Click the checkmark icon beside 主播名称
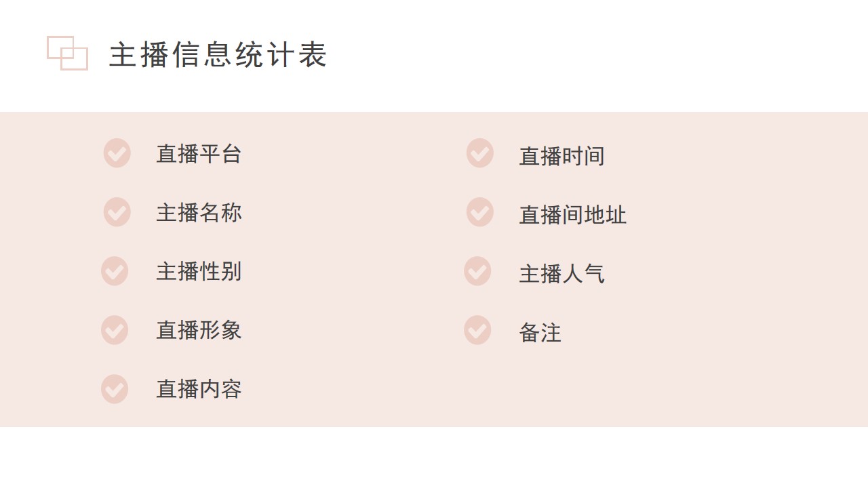Screen dimensions: 868x488 click(117, 212)
